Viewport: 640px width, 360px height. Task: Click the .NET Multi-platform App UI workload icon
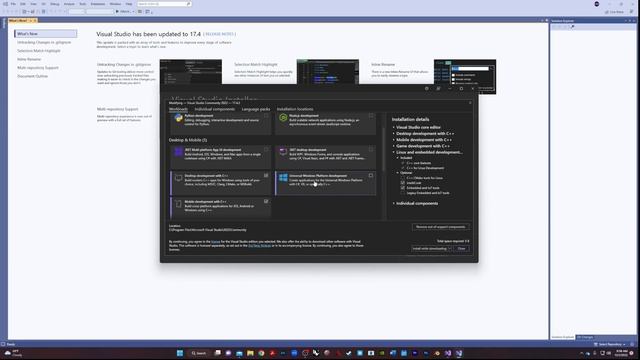click(x=178, y=152)
